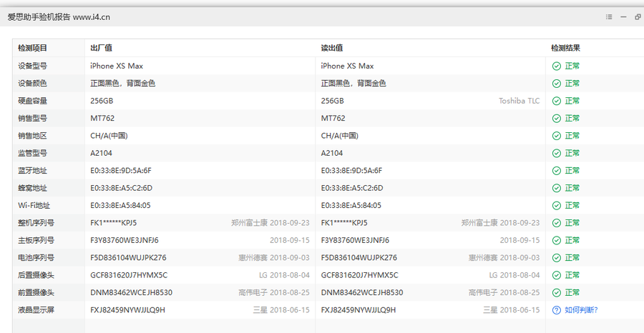Click the green check icon in 后置摄像头 row
The width and height of the screenshot is (644, 333).
point(557,275)
